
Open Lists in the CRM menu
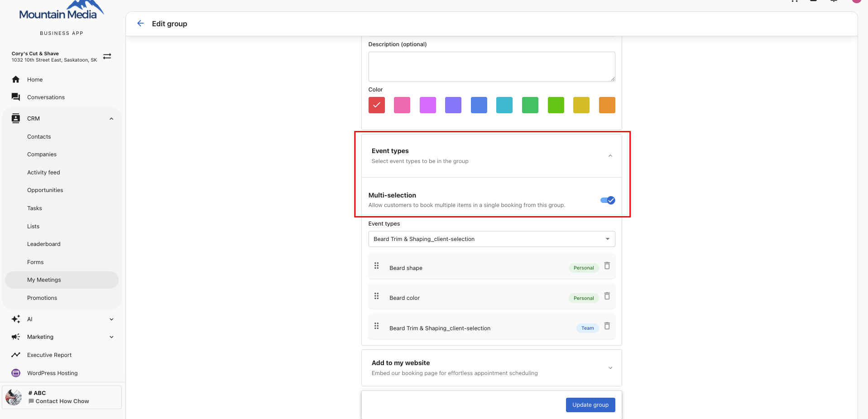click(x=33, y=226)
